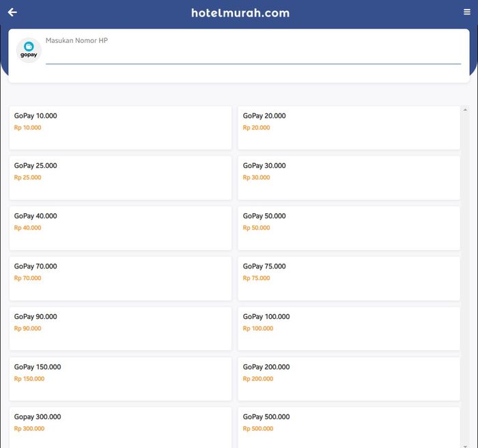This screenshot has width=478, height=448.
Task: Select the GoPay 500.000 top-up
Action: click(x=348, y=427)
